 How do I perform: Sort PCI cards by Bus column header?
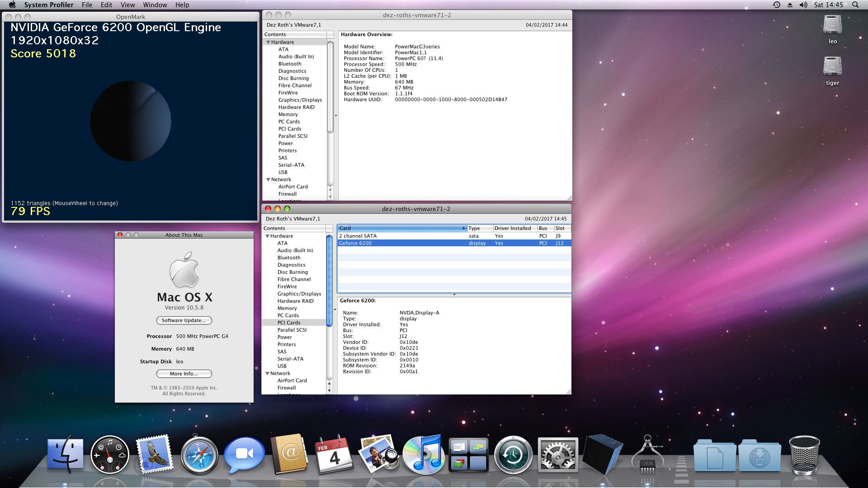tap(546, 228)
